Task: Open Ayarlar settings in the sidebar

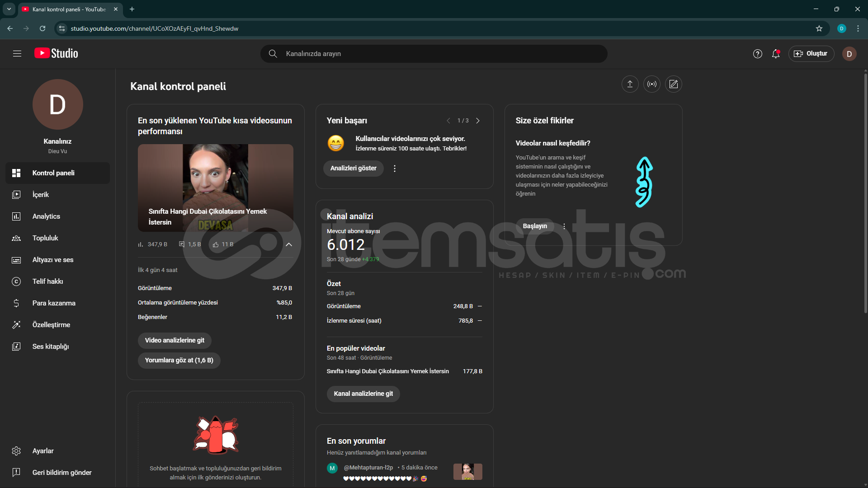Action: click(x=57, y=451)
